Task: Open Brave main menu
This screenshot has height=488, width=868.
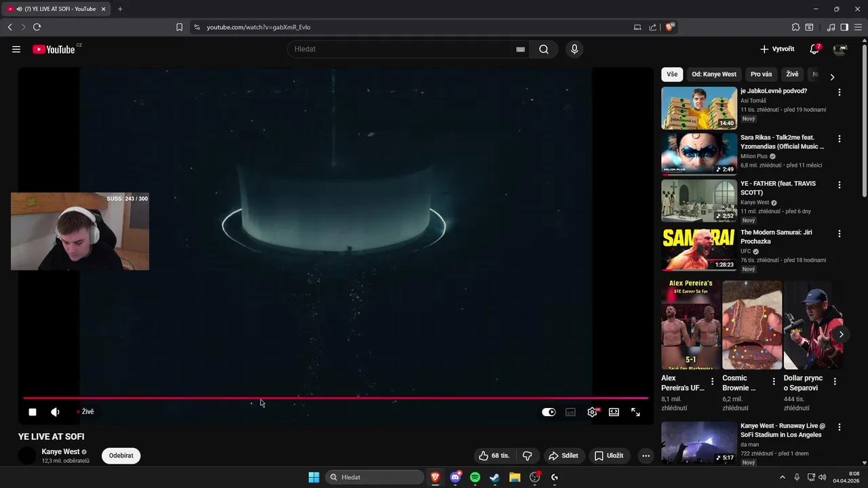Action: [858, 27]
